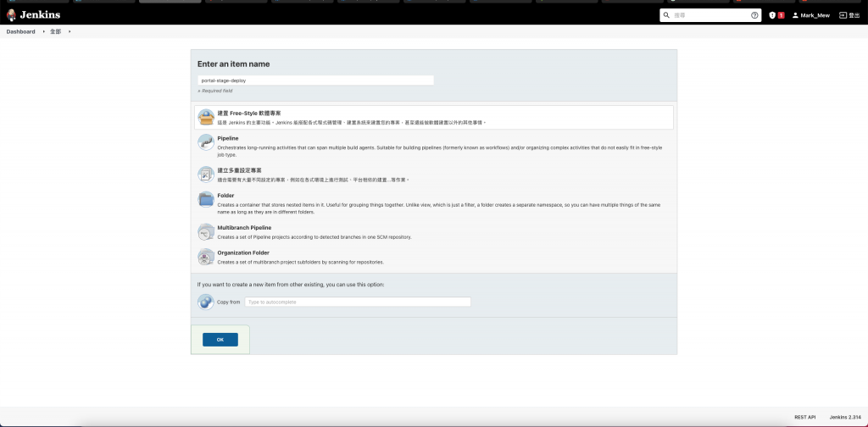Image resolution: width=868 pixels, height=427 pixels.
Task: Choose the Organization Folder title
Action: (243, 252)
